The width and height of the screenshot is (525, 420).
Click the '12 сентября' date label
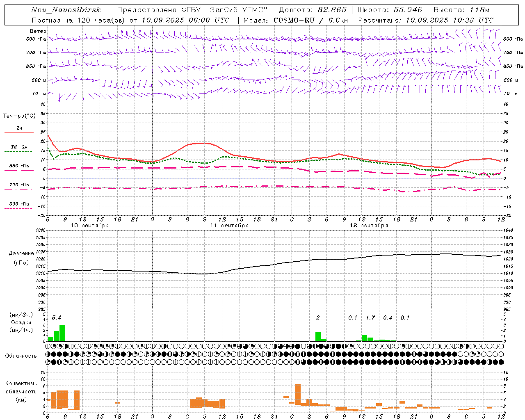click(x=369, y=226)
